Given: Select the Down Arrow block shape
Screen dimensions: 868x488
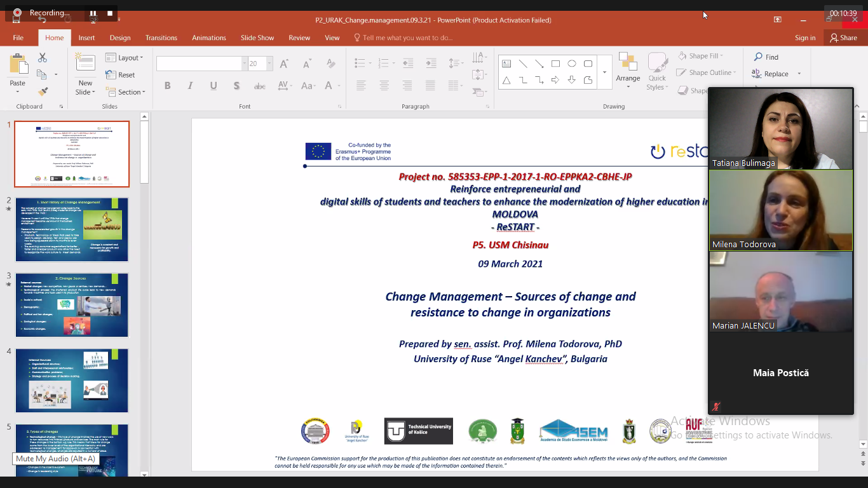Looking at the screenshot, I should [x=572, y=80].
